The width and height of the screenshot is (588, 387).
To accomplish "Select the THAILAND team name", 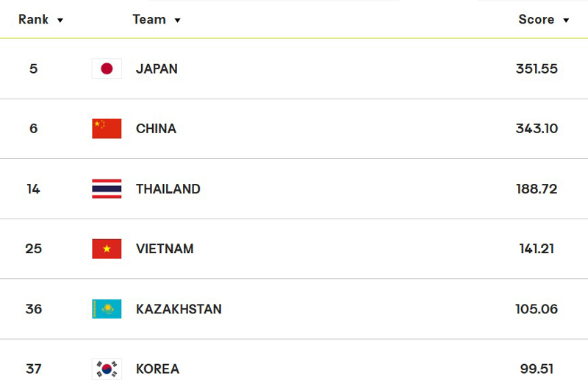I will point(168,189).
